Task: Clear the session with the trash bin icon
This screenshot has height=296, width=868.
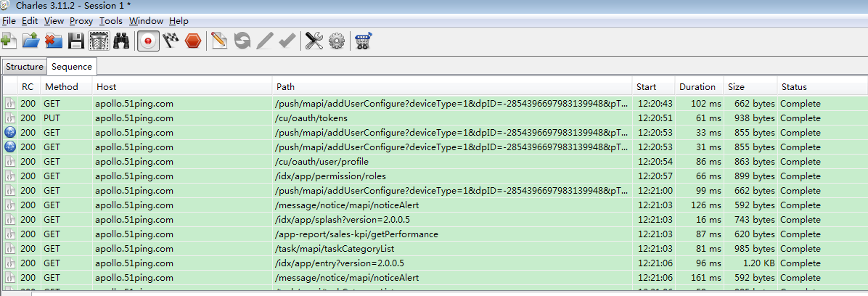Action: [x=99, y=41]
